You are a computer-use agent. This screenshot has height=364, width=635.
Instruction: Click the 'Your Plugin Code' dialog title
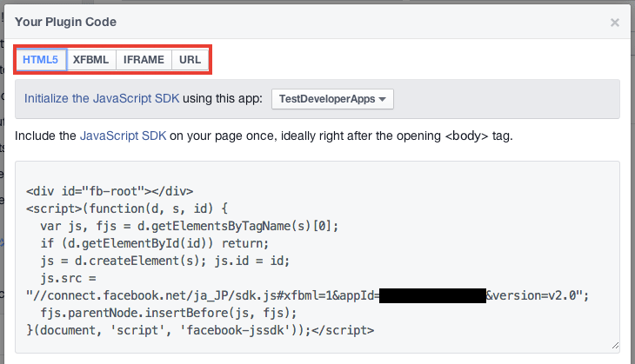[x=65, y=22]
